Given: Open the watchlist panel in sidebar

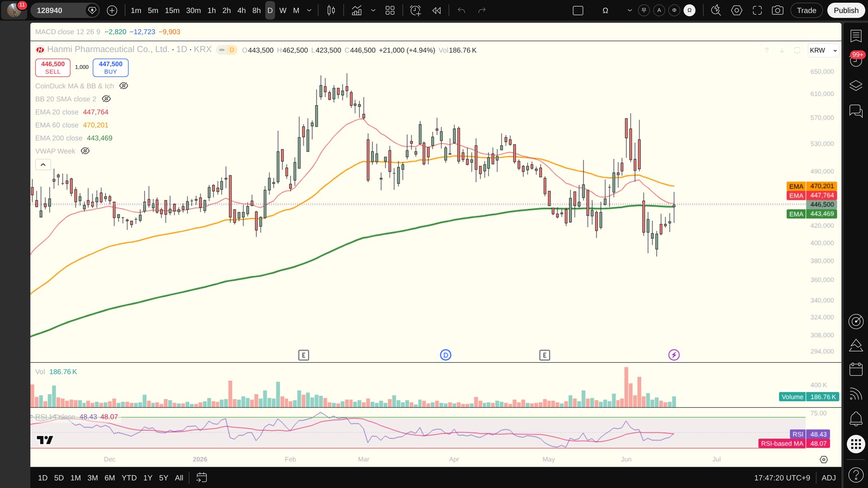Looking at the screenshot, I should pos(856,36).
